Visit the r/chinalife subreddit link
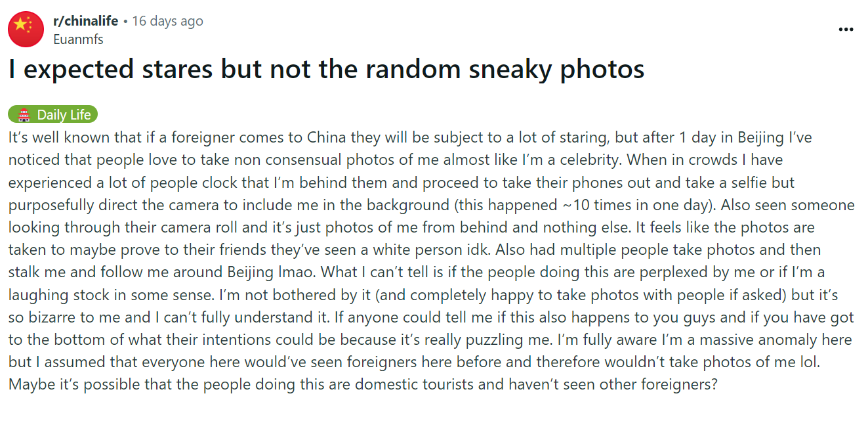Image resolution: width=868 pixels, height=423 pixels. pyautogui.click(x=85, y=21)
